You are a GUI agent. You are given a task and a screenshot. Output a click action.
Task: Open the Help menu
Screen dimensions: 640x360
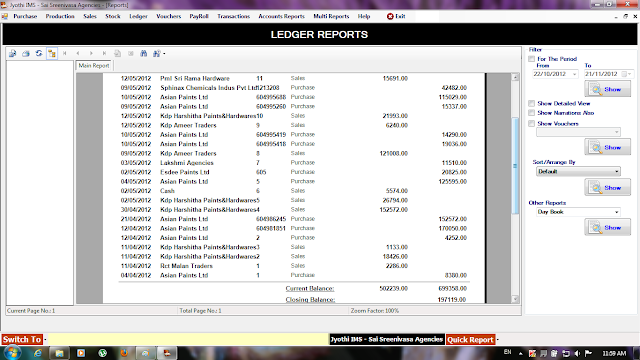click(364, 16)
